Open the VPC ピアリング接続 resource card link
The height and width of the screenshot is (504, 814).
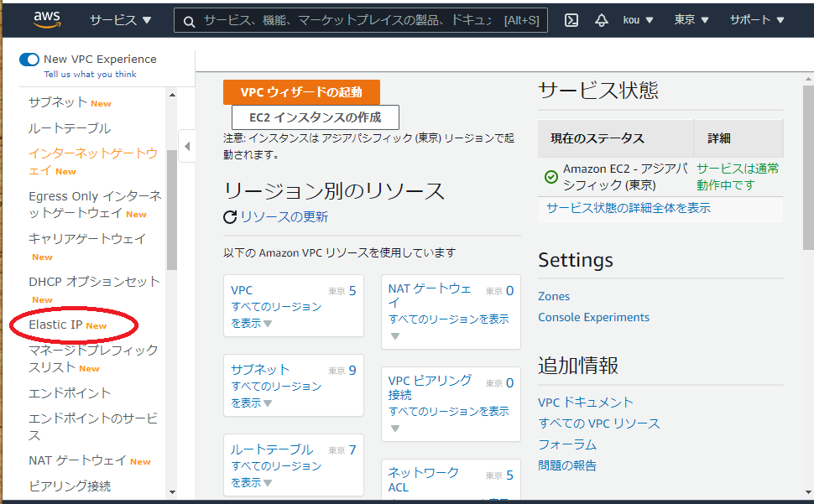pyautogui.click(x=430, y=387)
